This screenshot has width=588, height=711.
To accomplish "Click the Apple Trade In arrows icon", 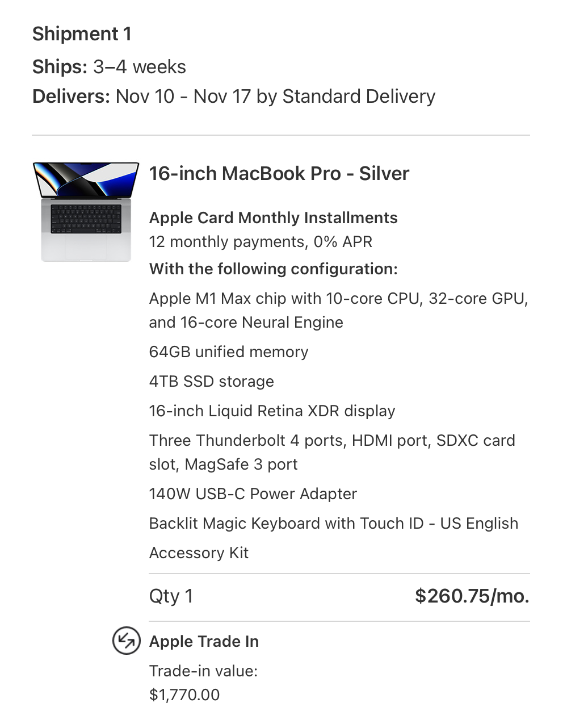I will coord(125,641).
